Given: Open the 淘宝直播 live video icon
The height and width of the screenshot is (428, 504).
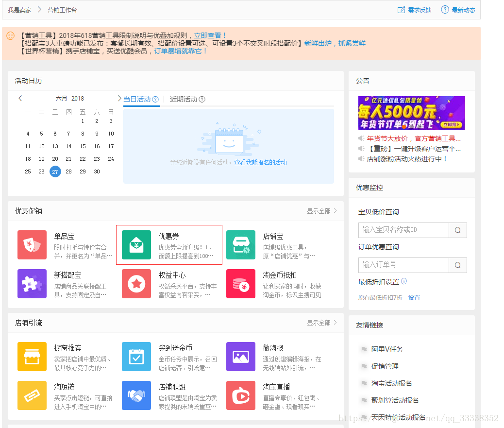Looking at the screenshot, I should 241,395.
